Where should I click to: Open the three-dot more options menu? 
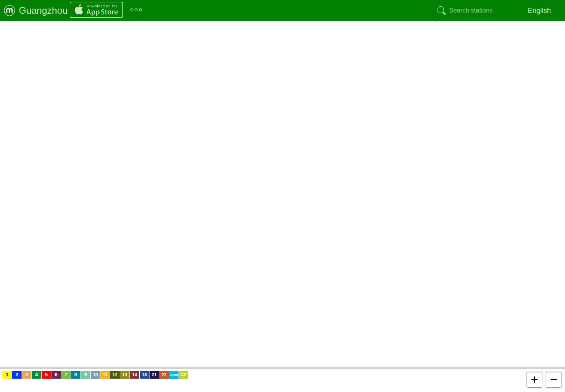136,10
